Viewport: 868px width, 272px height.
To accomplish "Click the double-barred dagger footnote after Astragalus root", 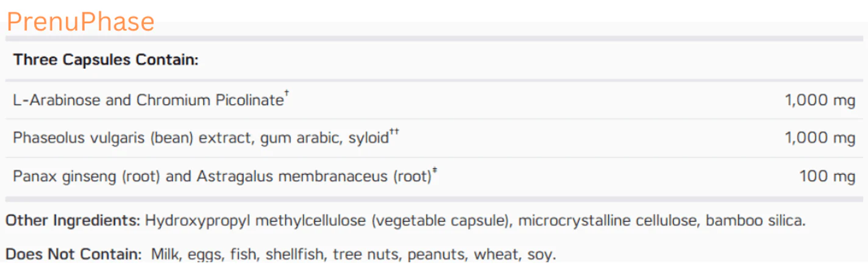I will [x=435, y=171].
